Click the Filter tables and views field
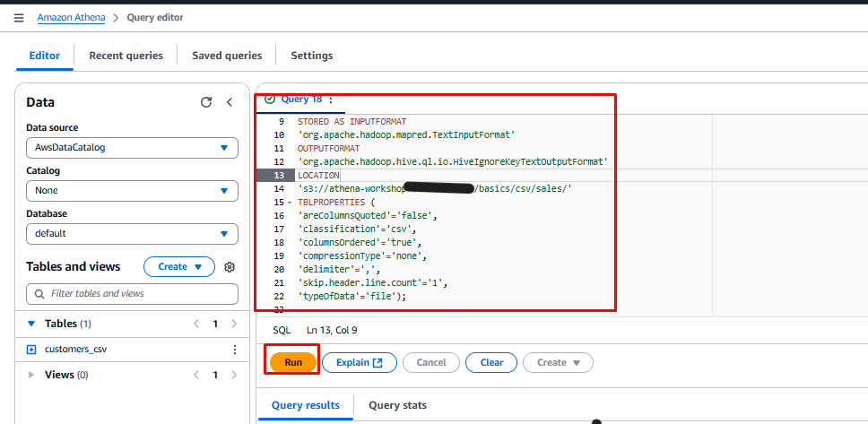Image resolution: width=868 pixels, height=424 pixels. click(x=132, y=293)
